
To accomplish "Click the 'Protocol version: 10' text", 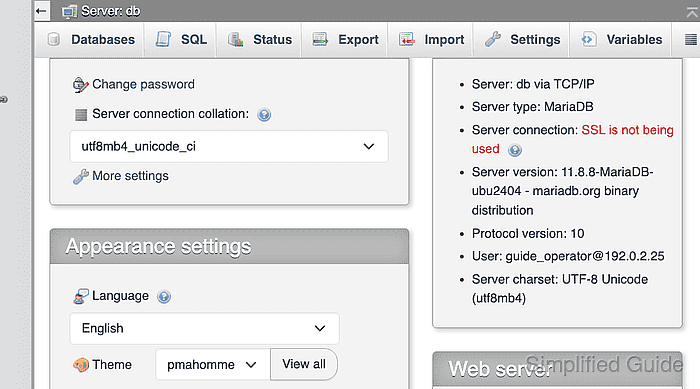I will point(528,234).
